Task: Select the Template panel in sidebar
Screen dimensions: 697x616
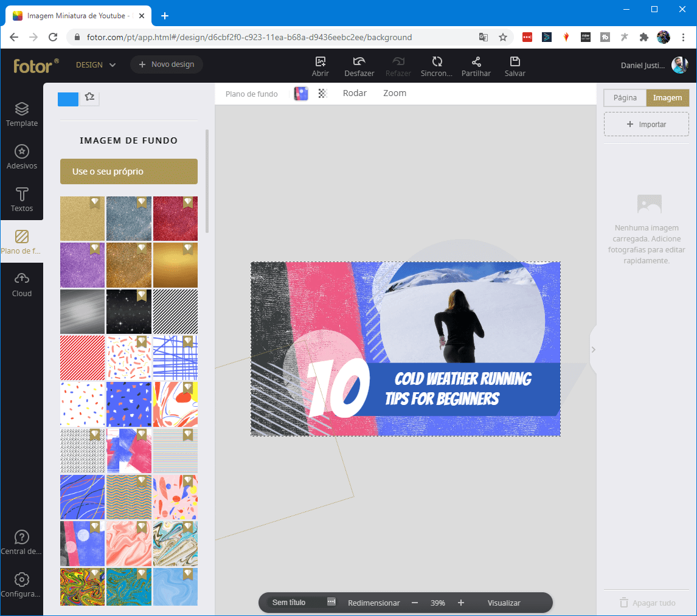Action: (22, 114)
